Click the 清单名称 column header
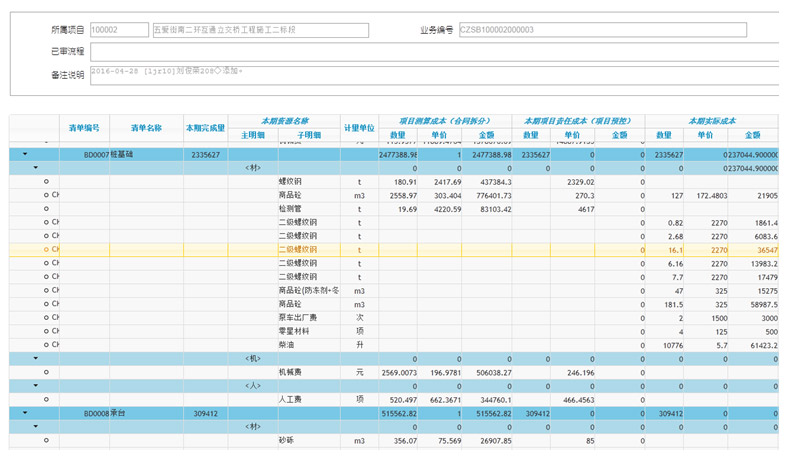 pos(146,128)
